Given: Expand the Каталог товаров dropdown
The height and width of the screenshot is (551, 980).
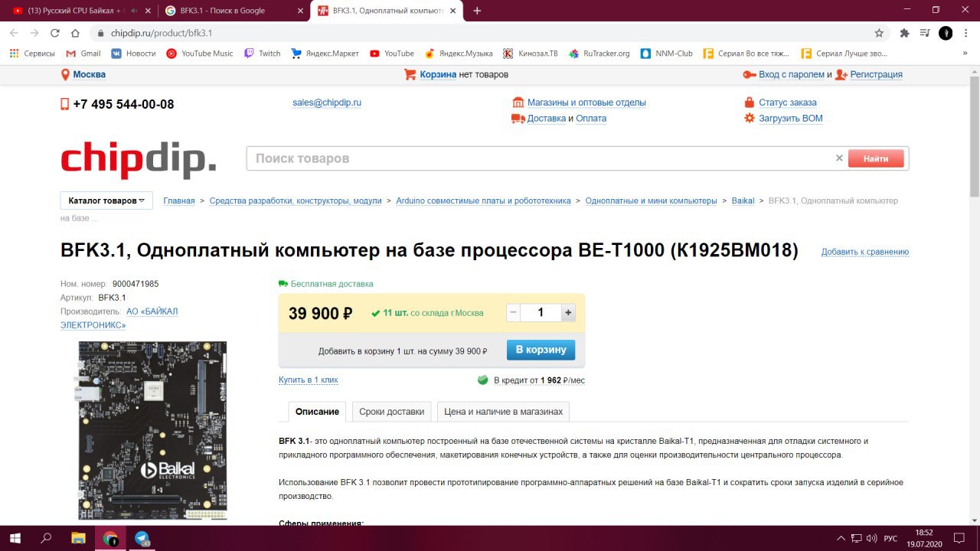Looking at the screenshot, I should pyautogui.click(x=106, y=201).
